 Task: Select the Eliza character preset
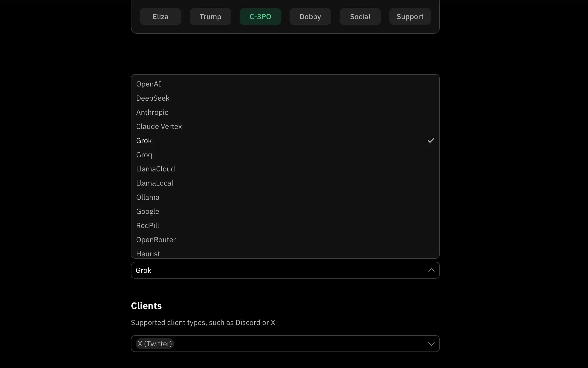(x=160, y=17)
